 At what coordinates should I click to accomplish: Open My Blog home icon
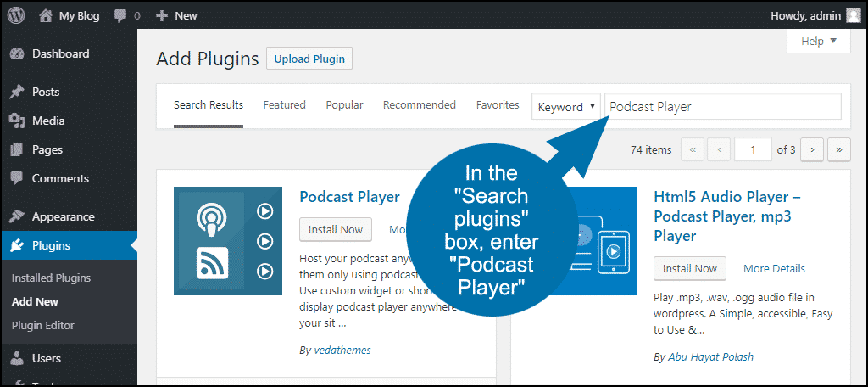(46, 15)
